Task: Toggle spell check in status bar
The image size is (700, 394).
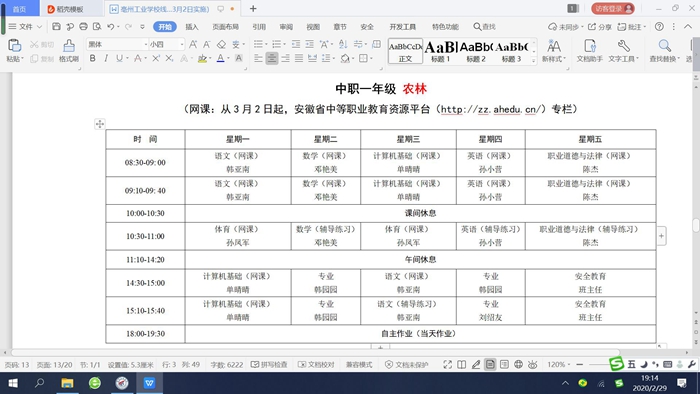Action: click(x=269, y=365)
